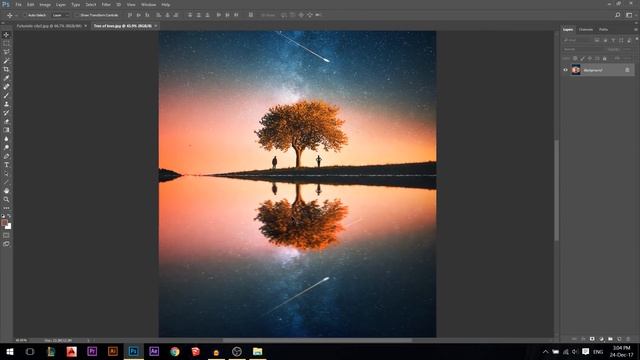Click the foreground color swatch
Image resolution: width=640 pixels, height=360 pixels.
point(4,222)
